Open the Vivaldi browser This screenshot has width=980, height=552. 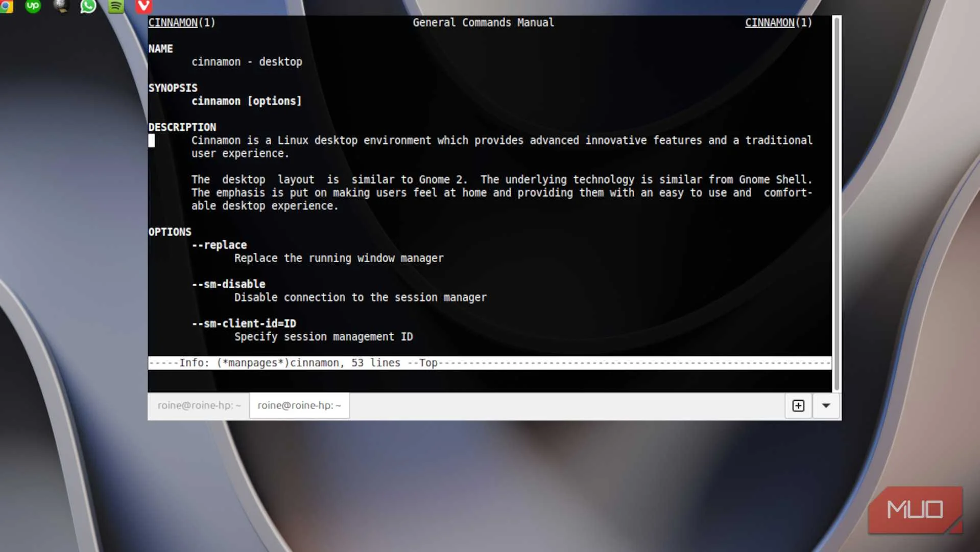click(x=143, y=7)
